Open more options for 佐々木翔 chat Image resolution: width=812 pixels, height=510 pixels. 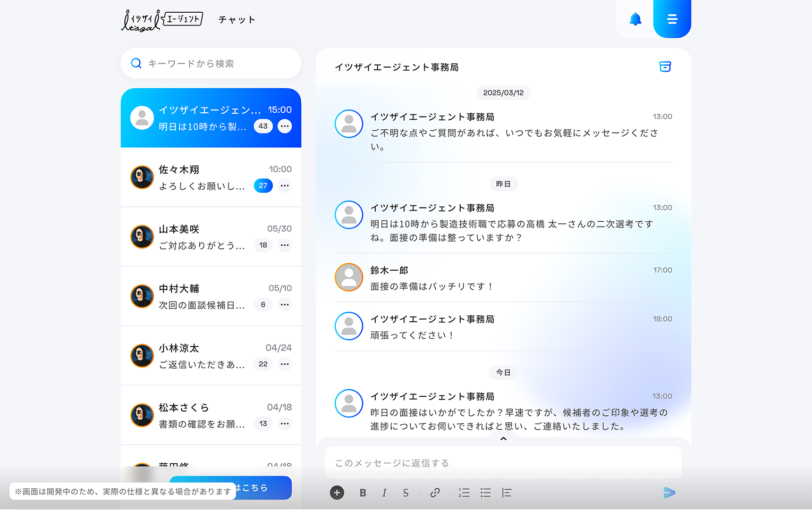(x=285, y=186)
